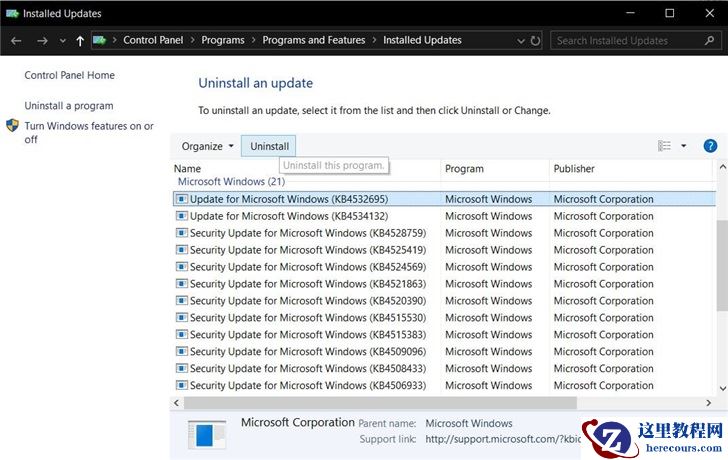Image resolution: width=728 pixels, height=460 pixels.
Task: Click the horizontal scrollbar thumb
Action: [x=380, y=403]
